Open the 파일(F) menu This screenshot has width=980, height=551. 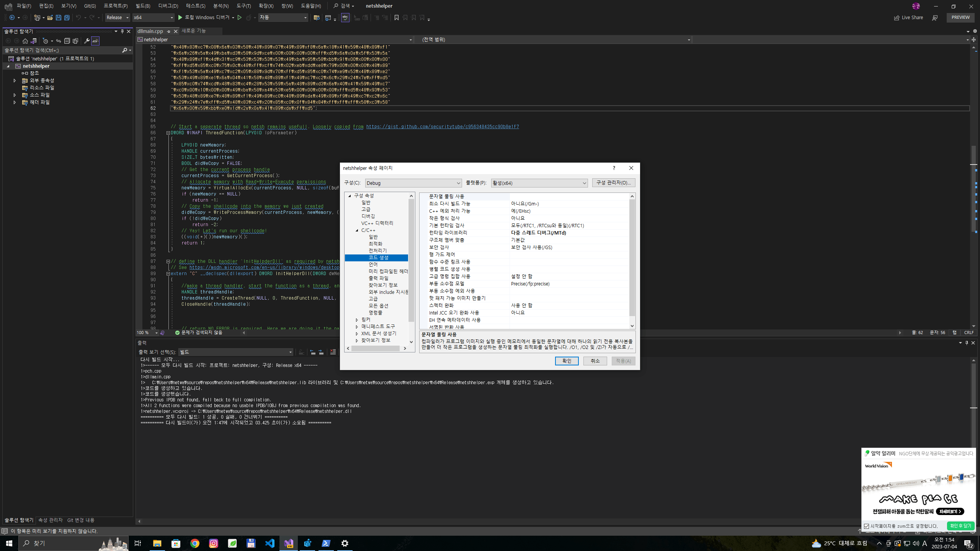[24, 6]
